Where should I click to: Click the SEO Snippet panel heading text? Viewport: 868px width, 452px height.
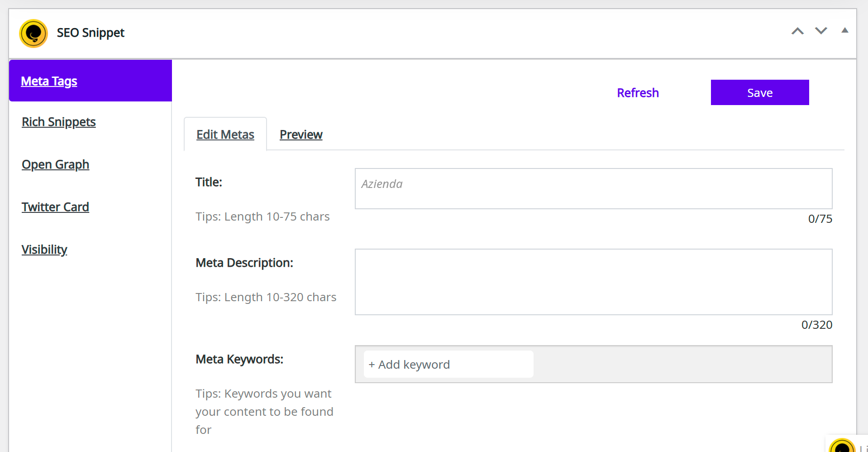(x=91, y=33)
